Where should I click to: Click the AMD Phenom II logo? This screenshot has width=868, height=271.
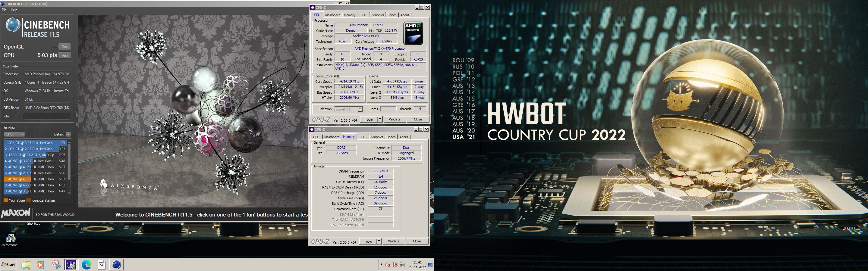tap(413, 33)
